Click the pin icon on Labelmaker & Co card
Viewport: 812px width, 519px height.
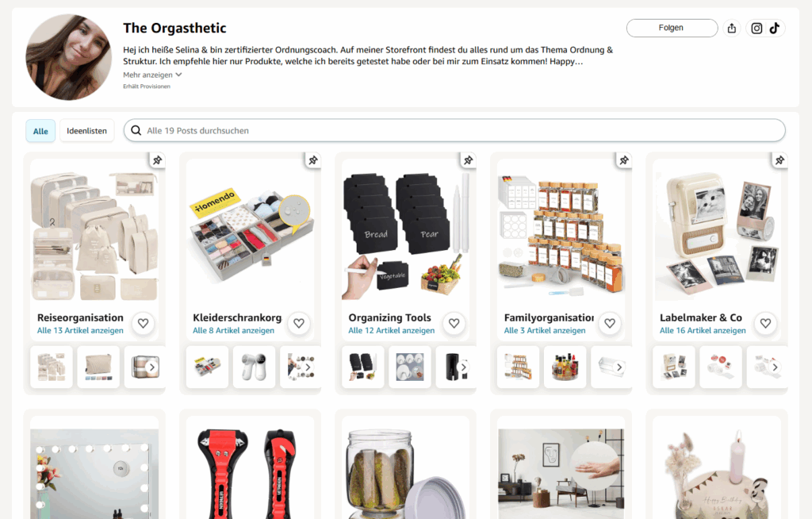tap(780, 160)
